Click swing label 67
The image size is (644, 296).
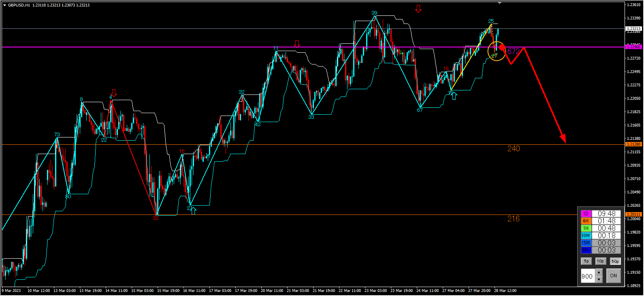pyautogui.click(x=420, y=110)
